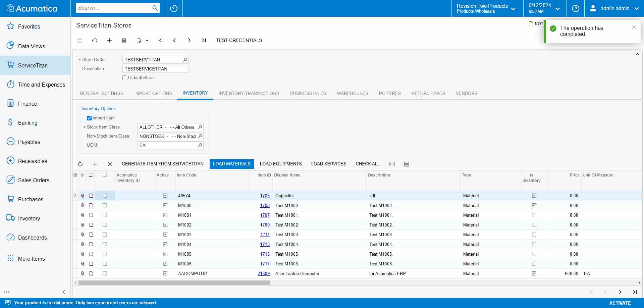Open Stock Item Class lookup
This screenshot has width=644, height=308.
200,127
